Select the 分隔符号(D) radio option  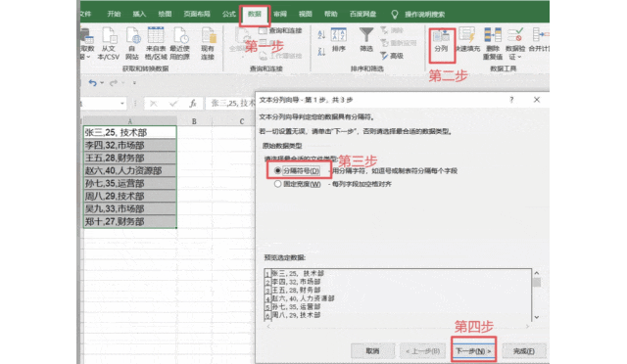tap(277, 170)
